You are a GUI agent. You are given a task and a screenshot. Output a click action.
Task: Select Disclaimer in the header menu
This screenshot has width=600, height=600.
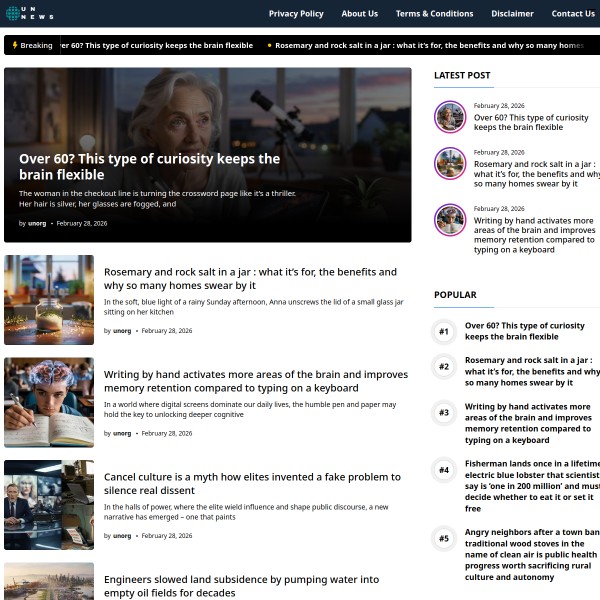click(x=512, y=14)
